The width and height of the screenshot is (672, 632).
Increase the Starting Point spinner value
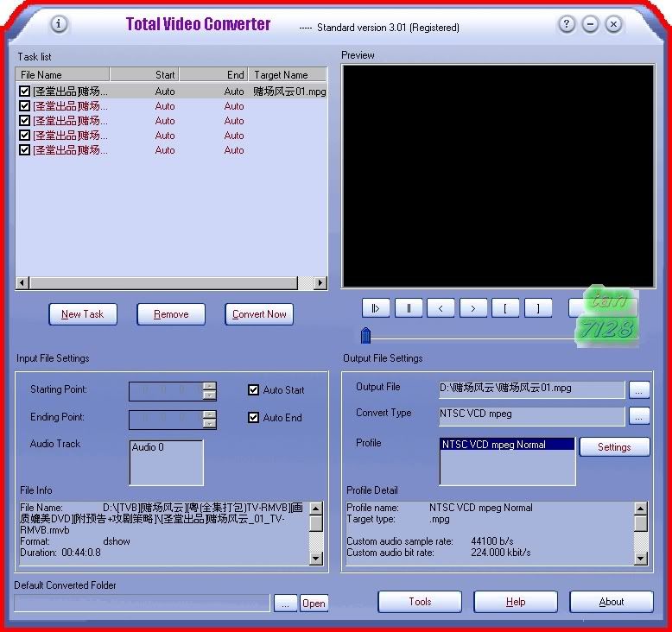(x=209, y=386)
